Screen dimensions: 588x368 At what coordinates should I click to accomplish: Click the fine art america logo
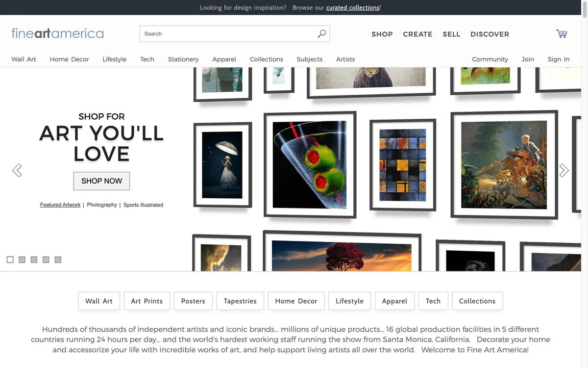(58, 33)
